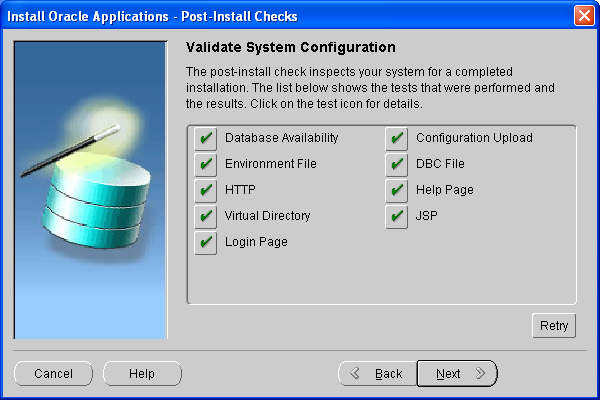Open the Login Page test icon

[x=205, y=242]
